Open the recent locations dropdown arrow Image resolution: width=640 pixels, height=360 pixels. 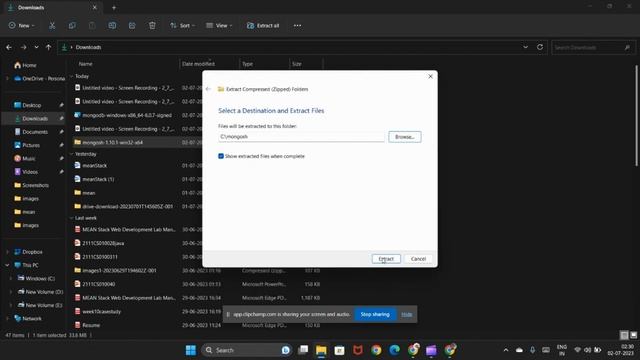36,47
